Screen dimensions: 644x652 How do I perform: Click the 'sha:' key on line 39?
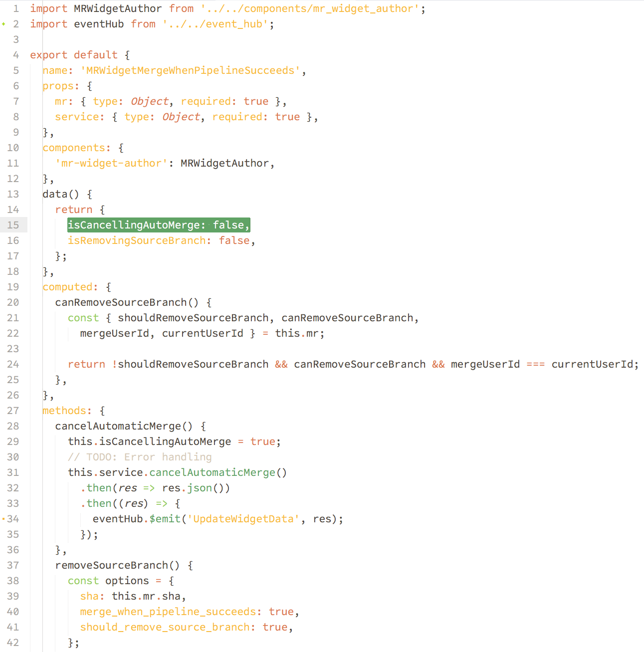92,596
